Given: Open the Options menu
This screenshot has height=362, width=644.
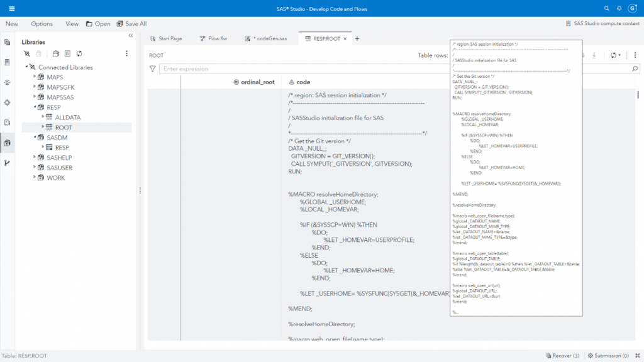Looking at the screenshot, I should [42, 23].
